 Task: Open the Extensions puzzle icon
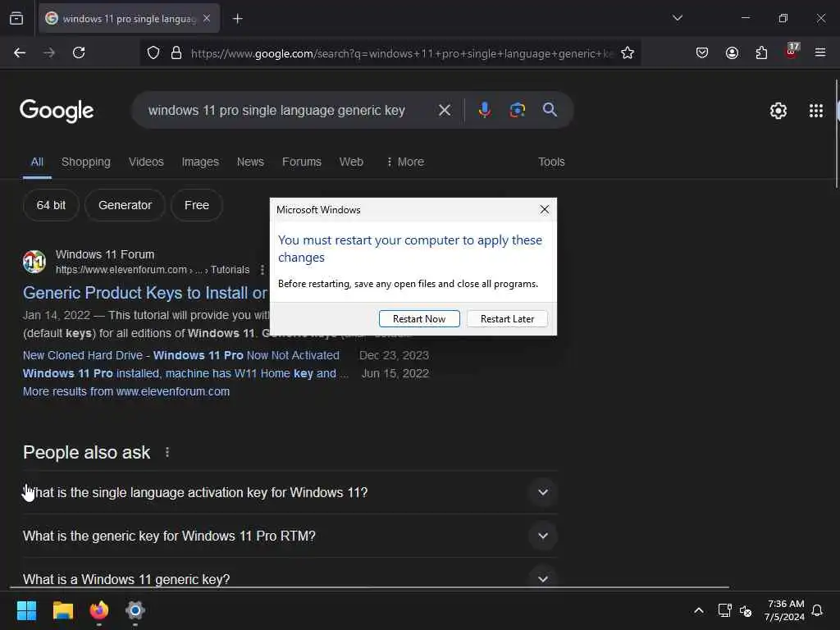pos(761,52)
